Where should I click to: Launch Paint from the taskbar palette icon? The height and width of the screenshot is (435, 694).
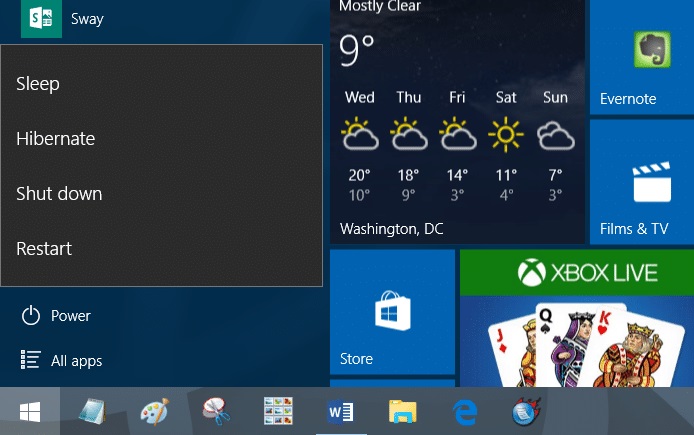click(x=154, y=411)
